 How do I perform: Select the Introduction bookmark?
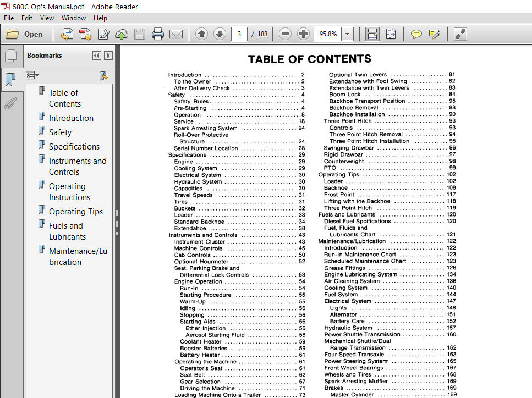click(x=71, y=118)
